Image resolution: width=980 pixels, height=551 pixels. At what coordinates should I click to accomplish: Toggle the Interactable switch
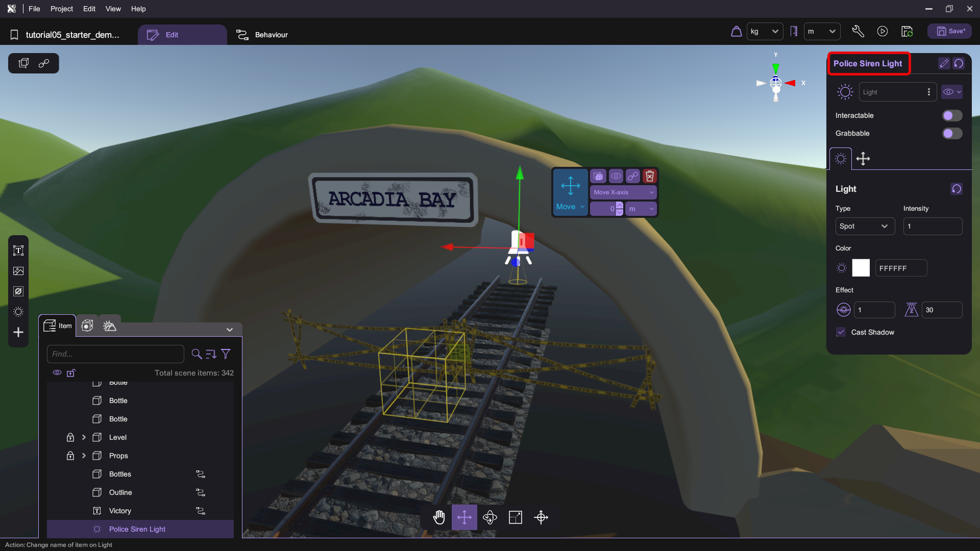coord(952,115)
